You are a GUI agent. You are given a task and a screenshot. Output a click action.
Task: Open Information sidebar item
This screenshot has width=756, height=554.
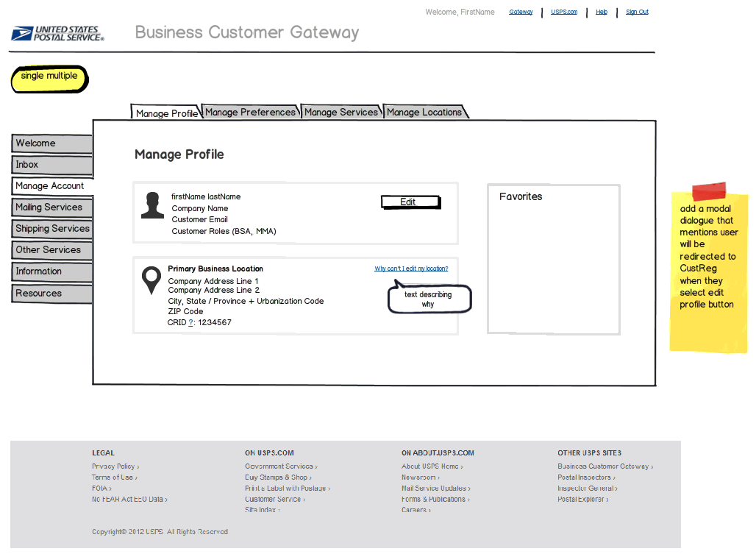51,271
